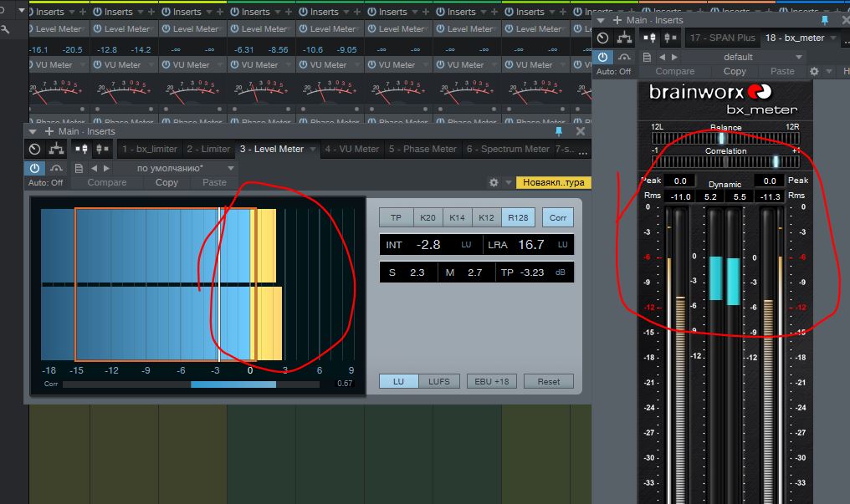Click the INT -2.8 loudness readout

[431, 245]
